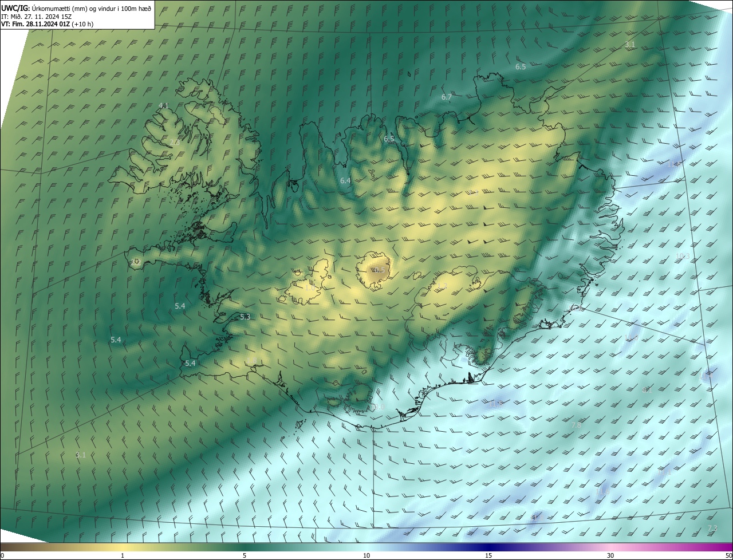
Task: Click the color scale tick label "1"
Action: tap(123, 555)
